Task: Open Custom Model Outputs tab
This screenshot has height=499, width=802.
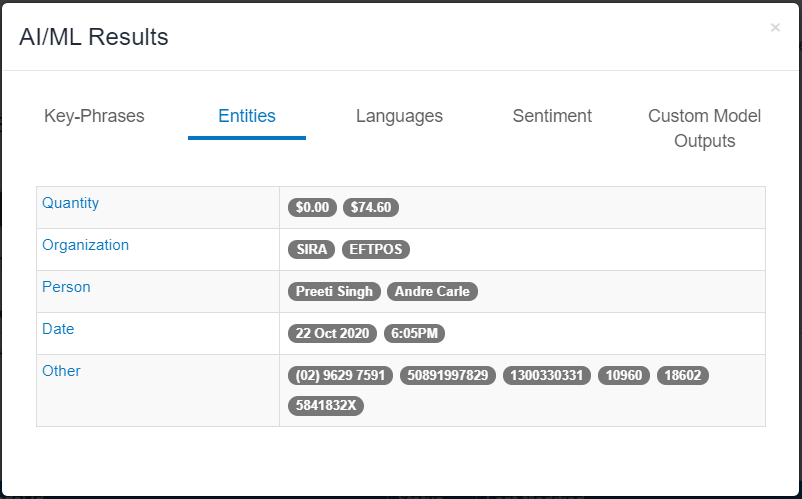Action: coord(704,128)
